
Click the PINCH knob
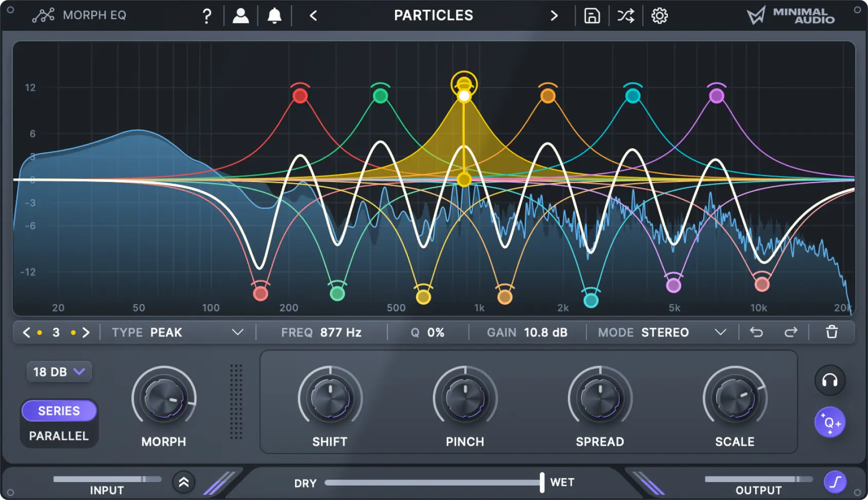tap(465, 398)
